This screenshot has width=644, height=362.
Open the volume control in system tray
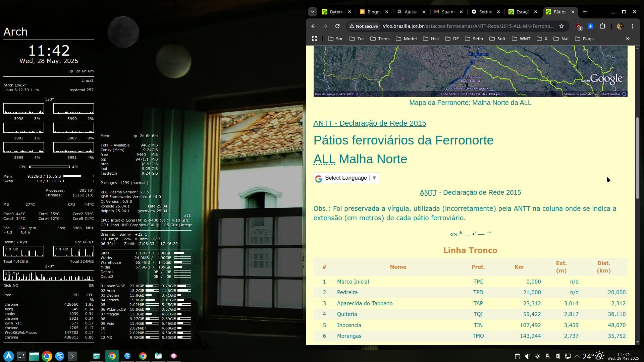coord(527,356)
